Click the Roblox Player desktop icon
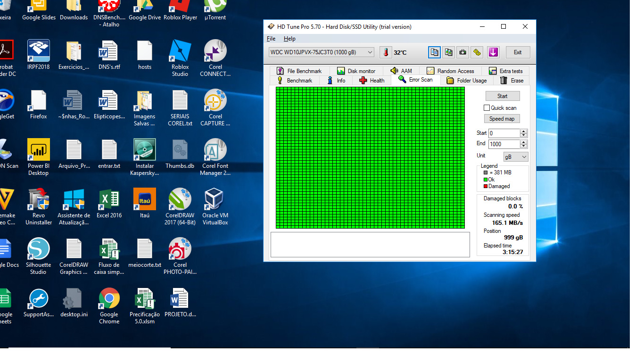This screenshot has width=644, height=362. [180, 10]
